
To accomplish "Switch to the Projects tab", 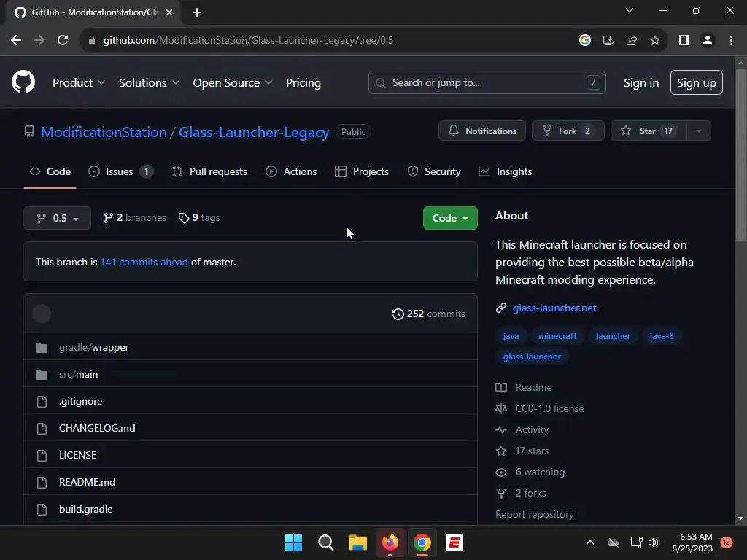I will pyautogui.click(x=362, y=171).
